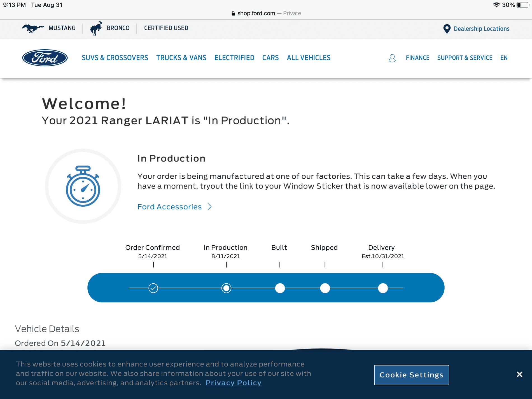
Task: Click the 'Delivery' stage label
Action: 381,248
